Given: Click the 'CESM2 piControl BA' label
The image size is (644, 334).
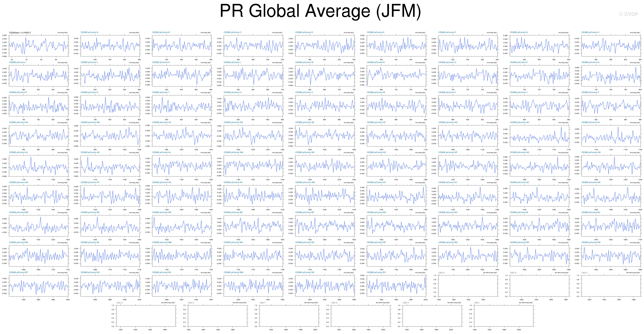Looking at the screenshot, I should [x=591, y=182].
